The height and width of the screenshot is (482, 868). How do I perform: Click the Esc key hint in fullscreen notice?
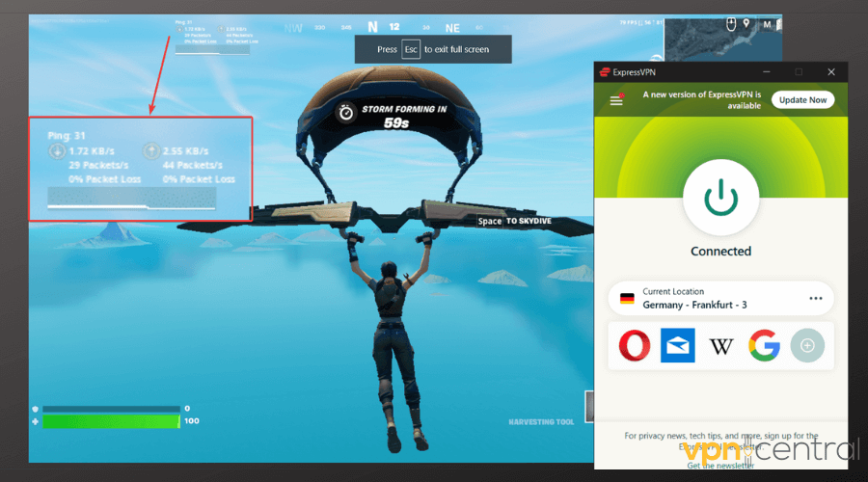[410, 49]
